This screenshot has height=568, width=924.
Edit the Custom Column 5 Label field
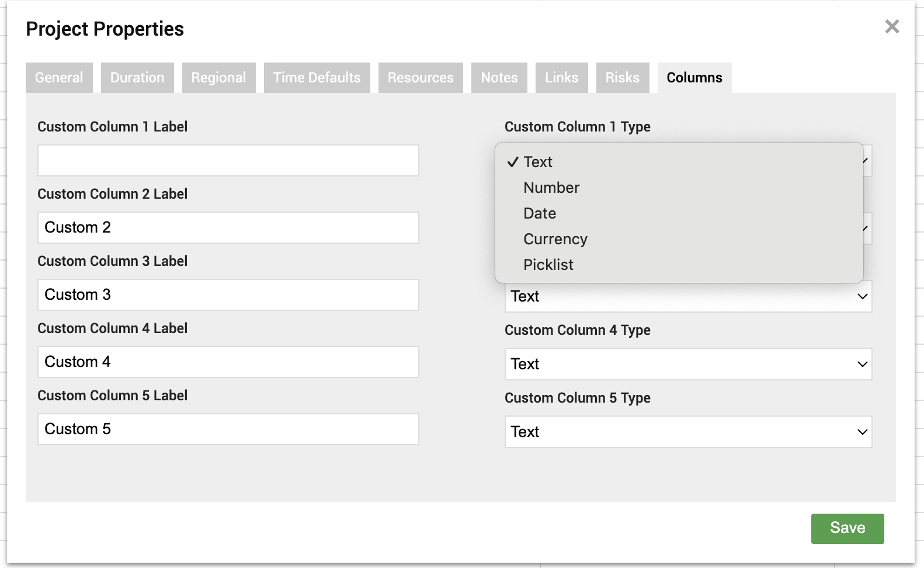tap(228, 430)
